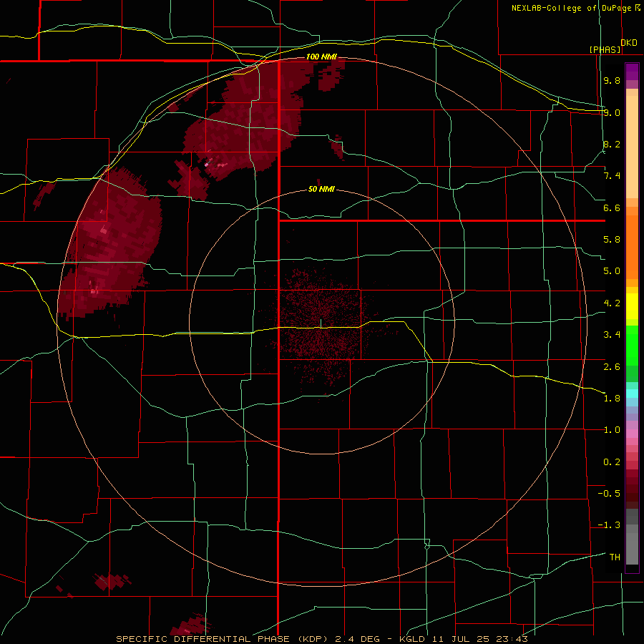This screenshot has height=644, width=644.
Task: Click the DKD unit label
Action: coord(629,43)
